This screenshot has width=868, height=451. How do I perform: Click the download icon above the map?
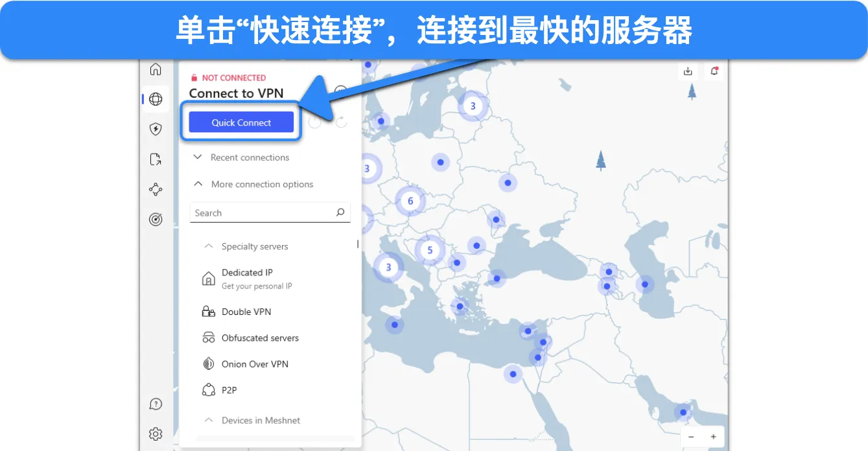(x=688, y=71)
